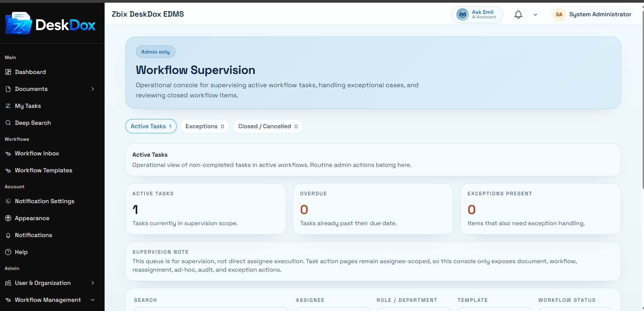Click the ROLE / DEPARTMENT filter label
The width and height of the screenshot is (644, 311).
(407, 300)
